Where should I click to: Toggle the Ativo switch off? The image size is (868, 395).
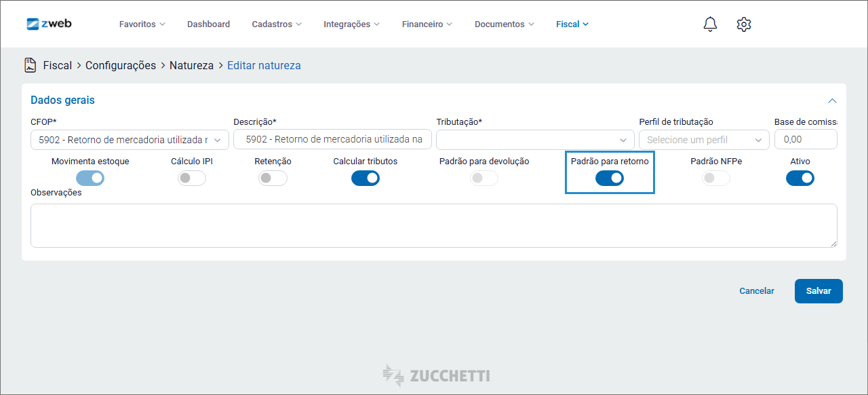(800, 178)
